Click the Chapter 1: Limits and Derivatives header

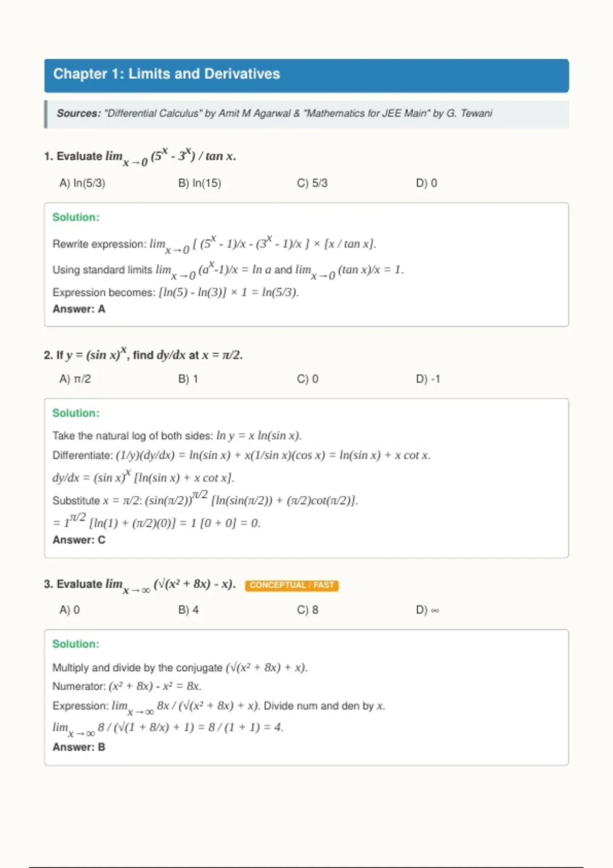(306, 76)
